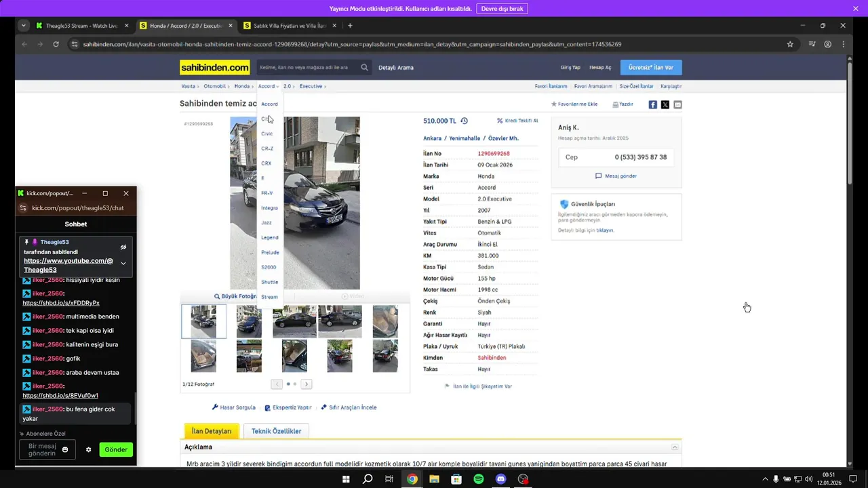The image size is (868, 488).
Task: Open Windows taskbar search
Action: (368, 479)
